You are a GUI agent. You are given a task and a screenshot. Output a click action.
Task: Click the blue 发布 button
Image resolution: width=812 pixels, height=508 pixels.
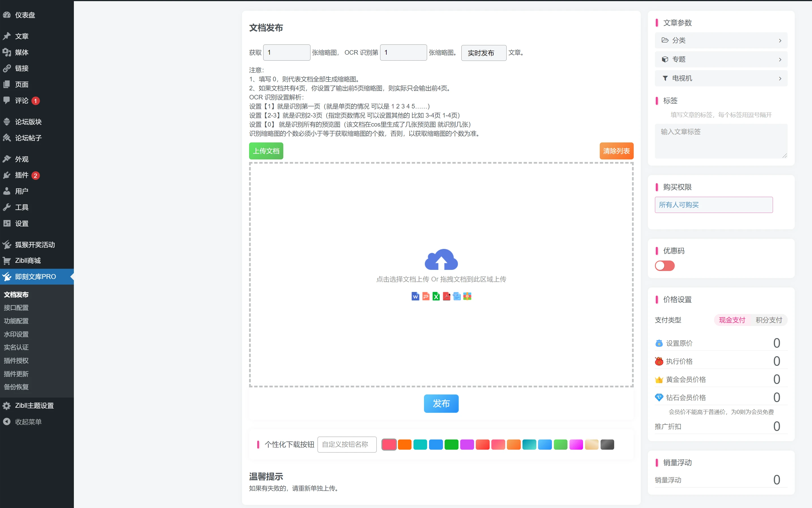(x=441, y=404)
